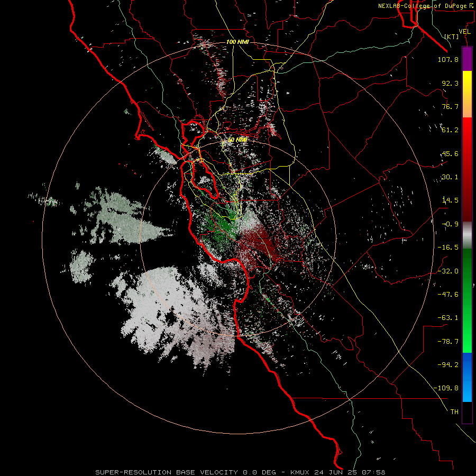
Task: Select the 45.6 legend value
Action: pos(450,153)
